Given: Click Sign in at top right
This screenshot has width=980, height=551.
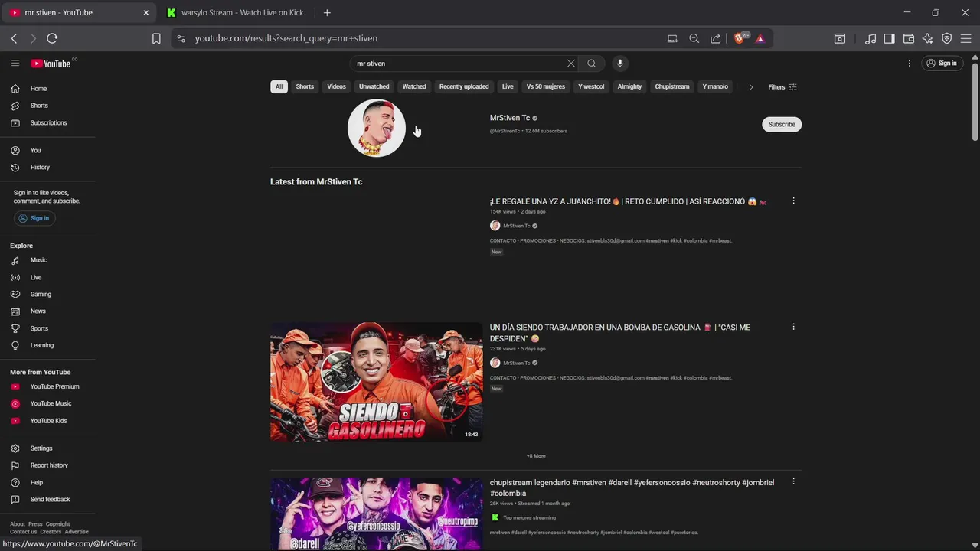Looking at the screenshot, I should [942, 64].
